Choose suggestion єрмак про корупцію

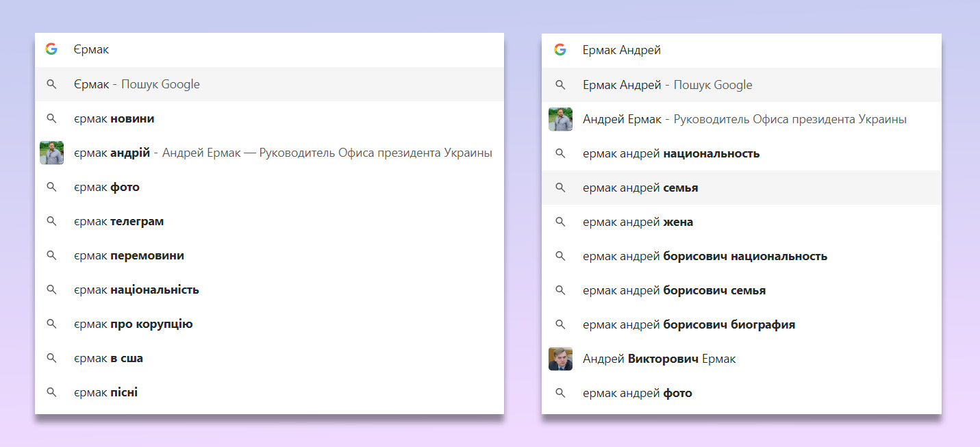(269, 324)
